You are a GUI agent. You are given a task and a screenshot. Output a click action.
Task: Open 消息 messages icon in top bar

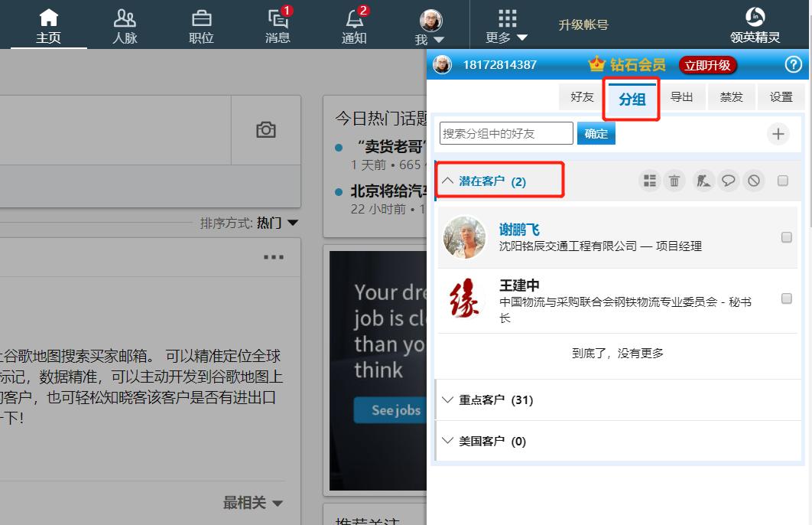coord(278,19)
